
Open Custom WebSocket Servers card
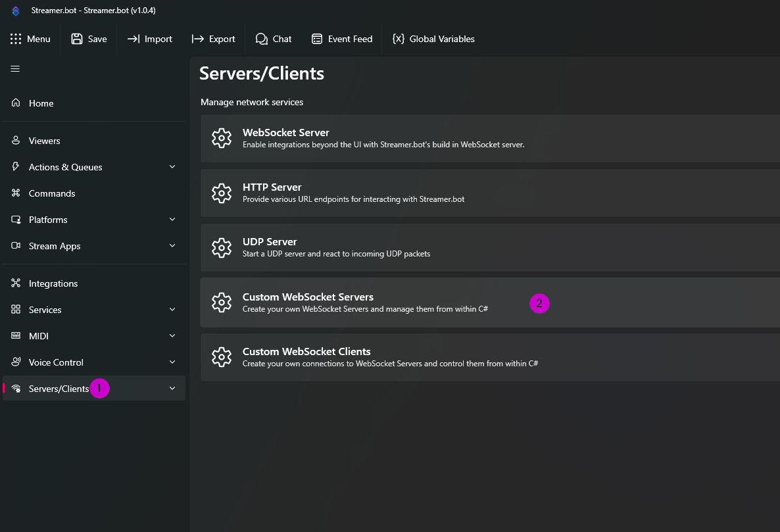click(490, 302)
